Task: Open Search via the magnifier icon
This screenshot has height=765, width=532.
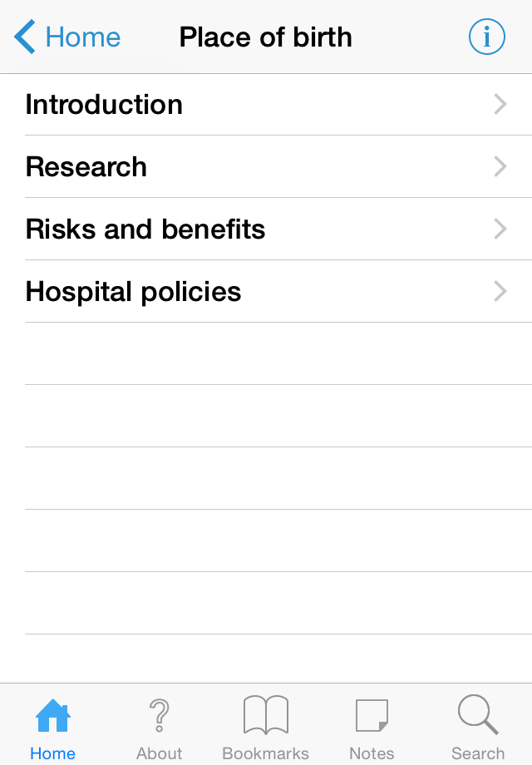Action: coord(478,713)
